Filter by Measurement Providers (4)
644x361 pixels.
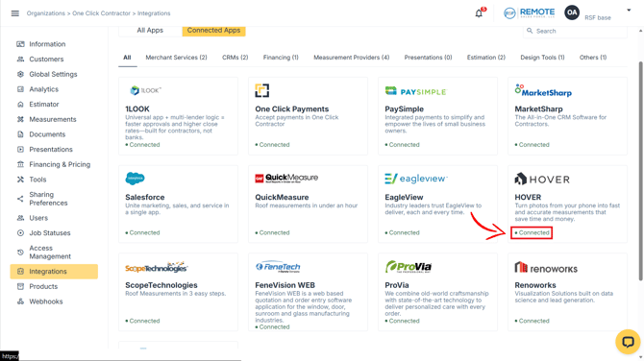tap(351, 58)
